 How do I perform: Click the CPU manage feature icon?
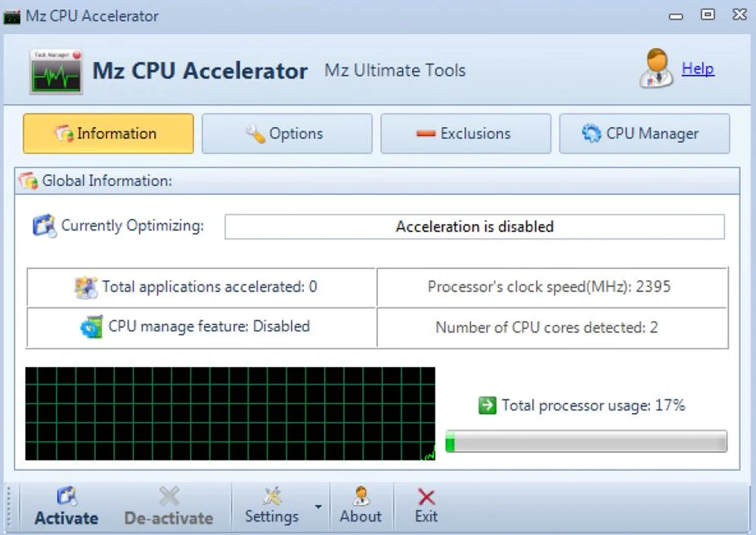pos(91,327)
